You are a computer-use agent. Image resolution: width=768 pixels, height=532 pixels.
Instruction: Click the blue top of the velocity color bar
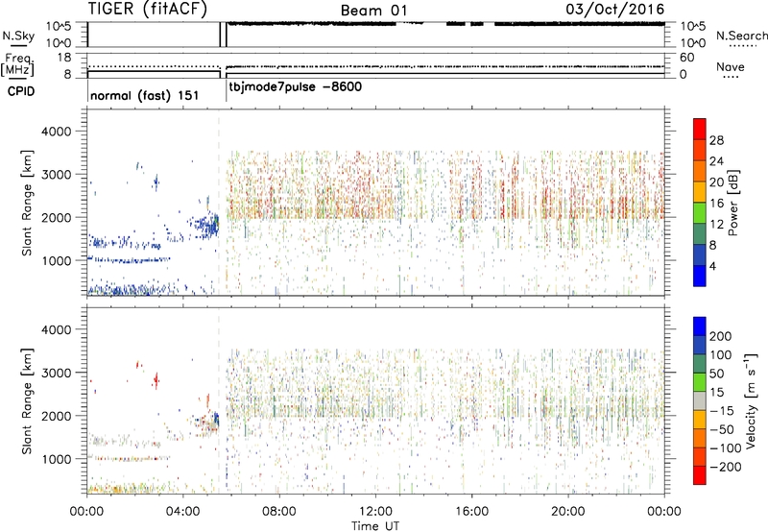(700, 326)
